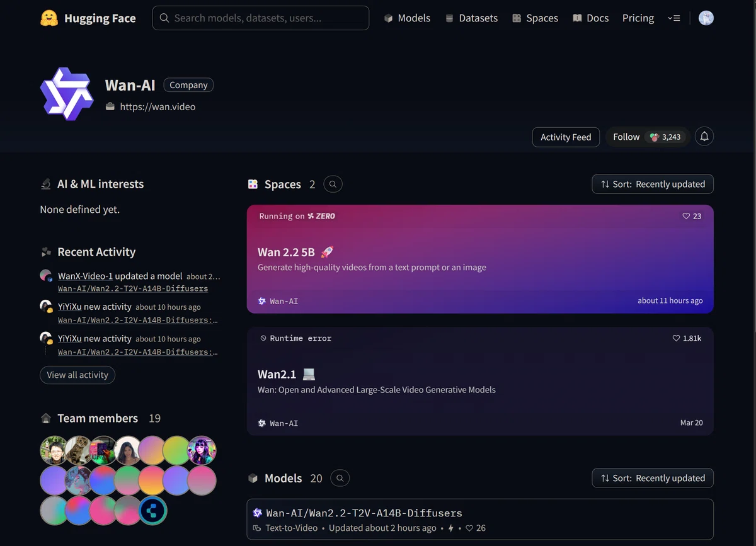Open the Wan-AI organization logo image
Viewport: 756px width, 546px height.
click(x=67, y=94)
